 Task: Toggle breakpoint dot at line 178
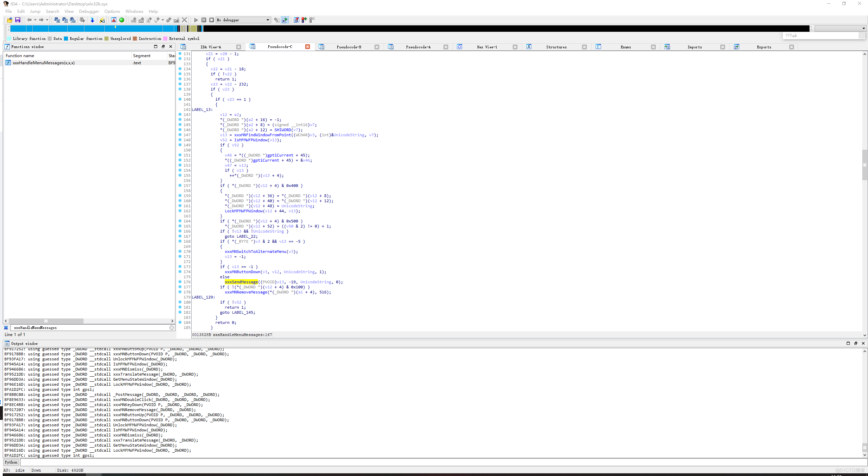(x=180, y=292)
